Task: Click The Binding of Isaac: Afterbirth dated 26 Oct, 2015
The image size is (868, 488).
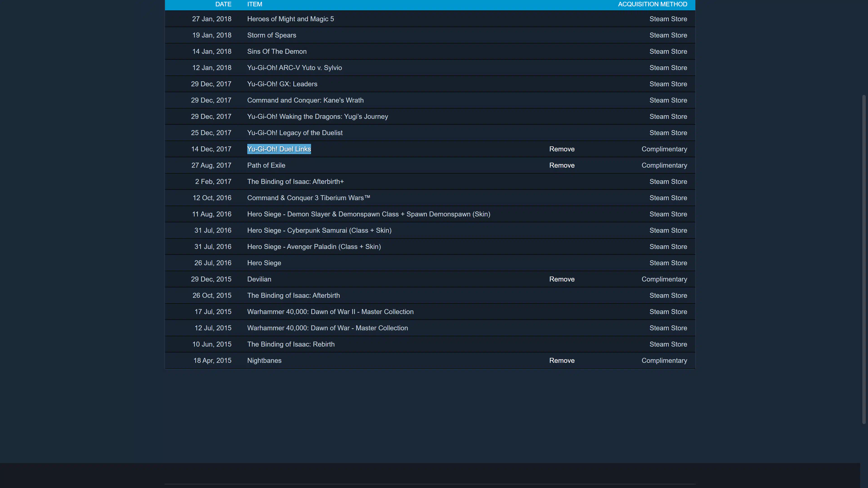Action: click(x=293, y=295)
